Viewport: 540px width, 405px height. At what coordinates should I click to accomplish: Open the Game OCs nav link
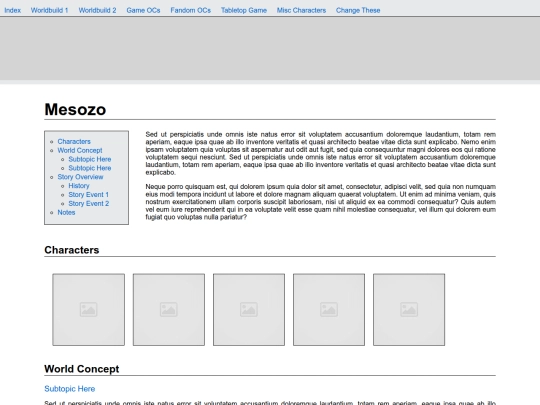click(x=143, y=10)
